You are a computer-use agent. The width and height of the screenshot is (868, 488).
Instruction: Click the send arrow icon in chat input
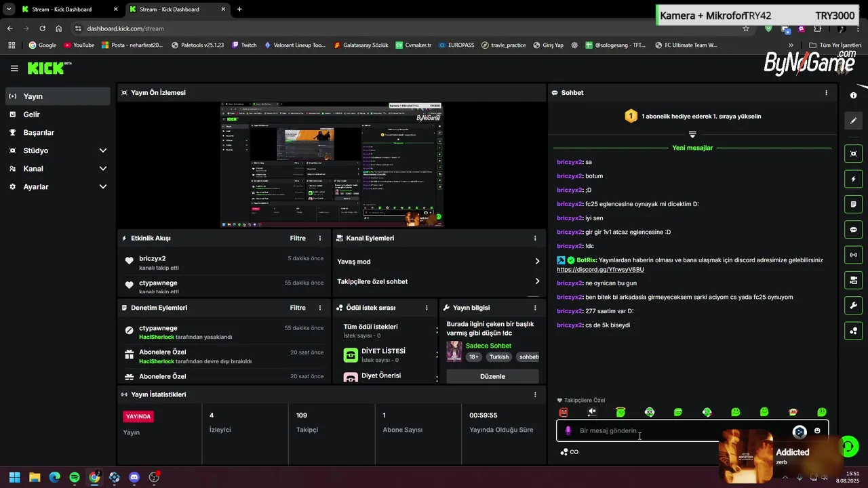[x=800, y=431]
